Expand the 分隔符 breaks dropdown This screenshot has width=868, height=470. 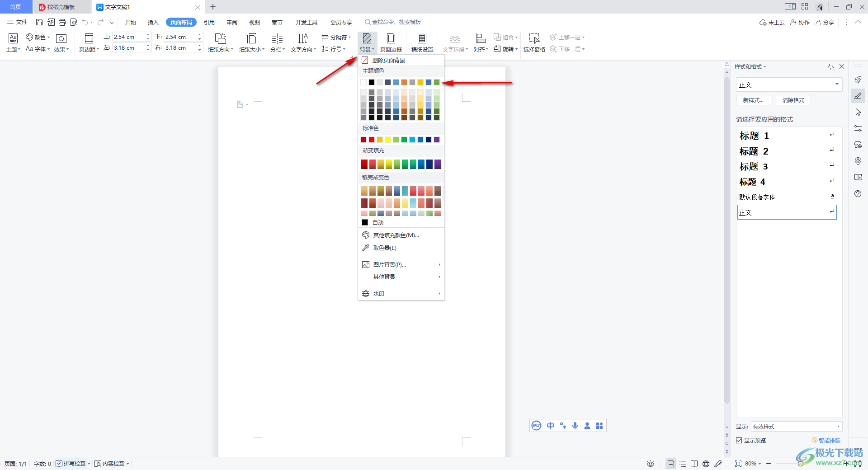pyautogui.click(x=336, y=37)
